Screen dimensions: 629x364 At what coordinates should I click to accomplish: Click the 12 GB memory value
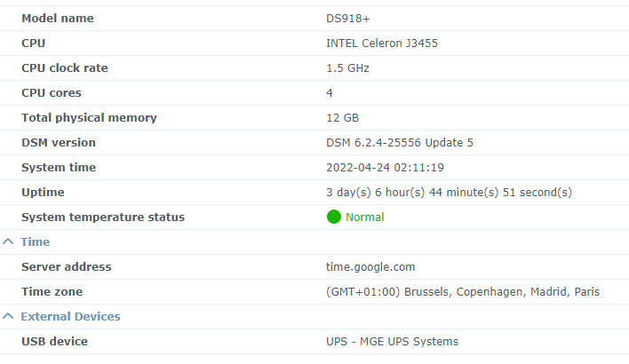click(343, 117)
